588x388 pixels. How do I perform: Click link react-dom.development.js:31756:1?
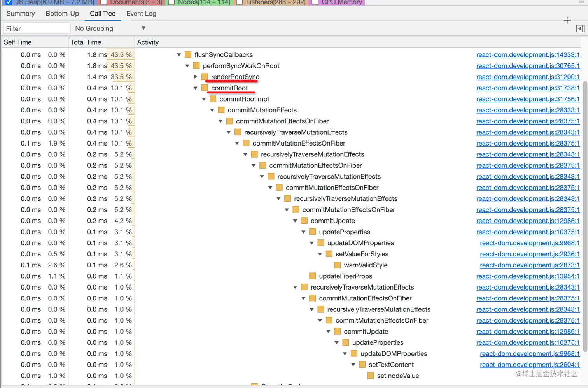point(528,99)
